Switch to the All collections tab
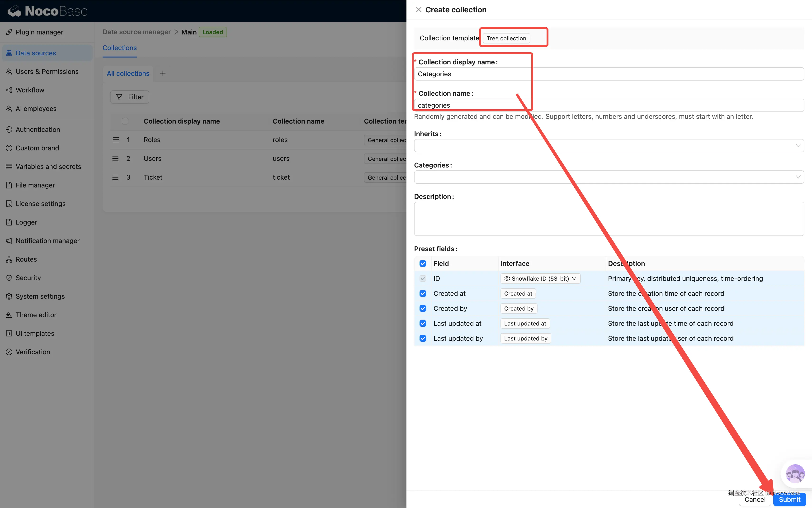 (128, 73)
